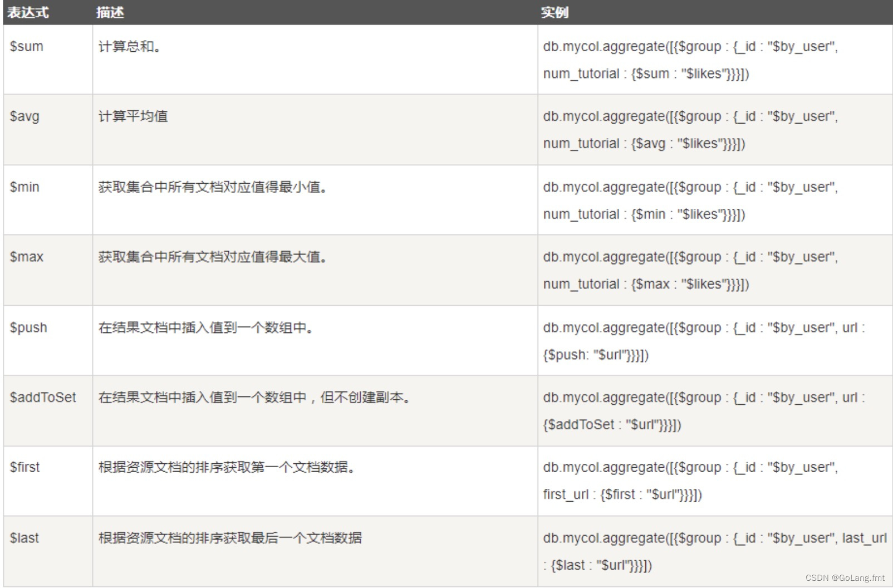The image size is (893, 588).
Task: Click description 根据资源文档的排序获取最后一个文档数据
Action: point(230,538)
